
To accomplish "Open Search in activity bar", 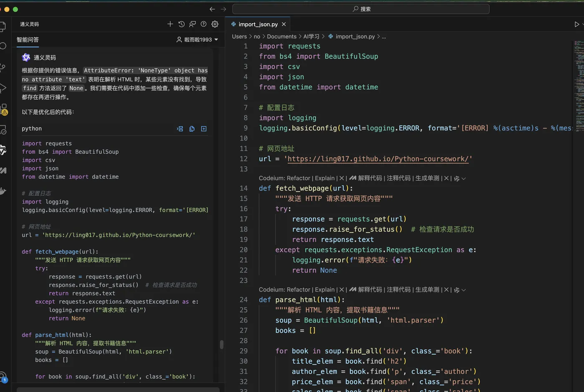I will (x=3, y=46).
